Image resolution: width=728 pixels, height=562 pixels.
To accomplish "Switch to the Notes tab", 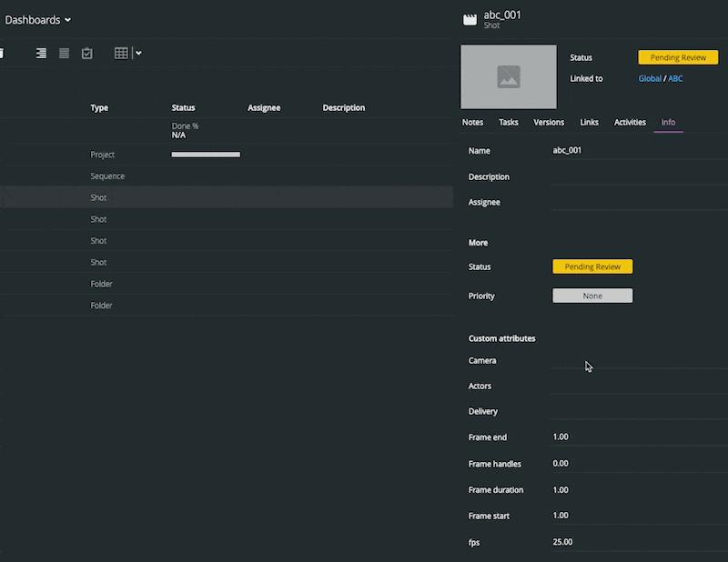I will pos(472,122).
